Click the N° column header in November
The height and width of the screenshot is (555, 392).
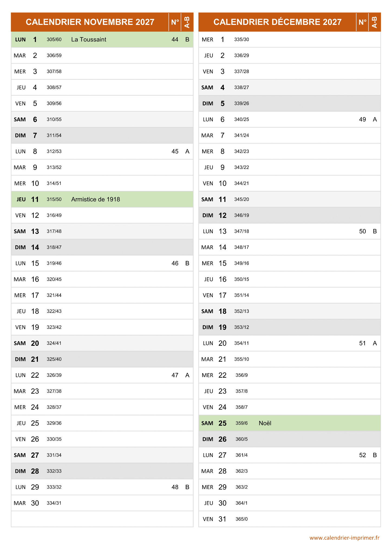[x=175, y=22]
